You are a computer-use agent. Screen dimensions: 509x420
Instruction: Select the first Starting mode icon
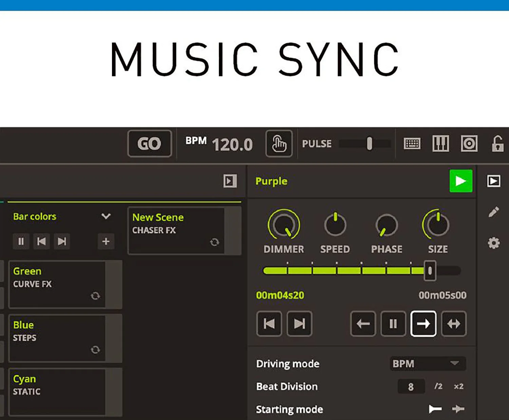click(x=435, y=409)
